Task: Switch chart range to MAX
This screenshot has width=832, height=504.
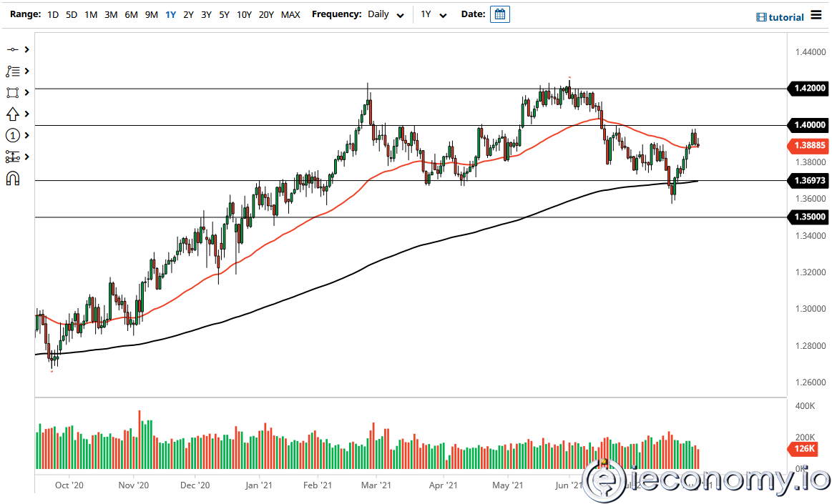Action: click(290, 14)
